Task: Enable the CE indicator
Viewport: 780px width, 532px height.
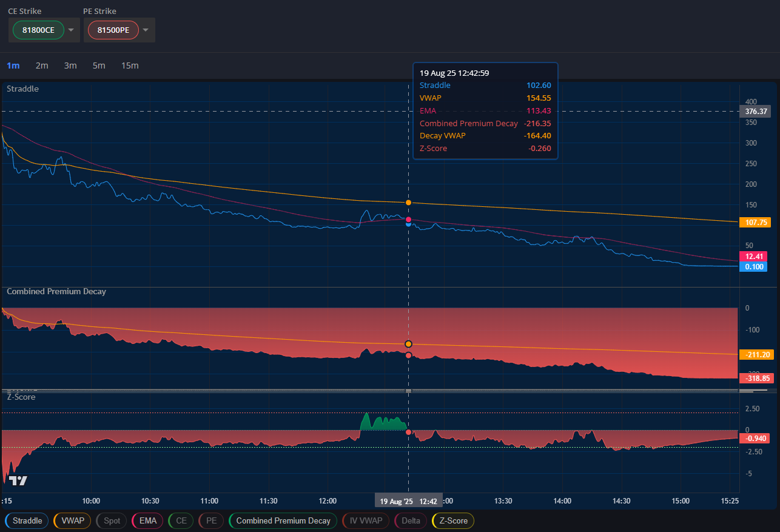Action: coord(180,520)
